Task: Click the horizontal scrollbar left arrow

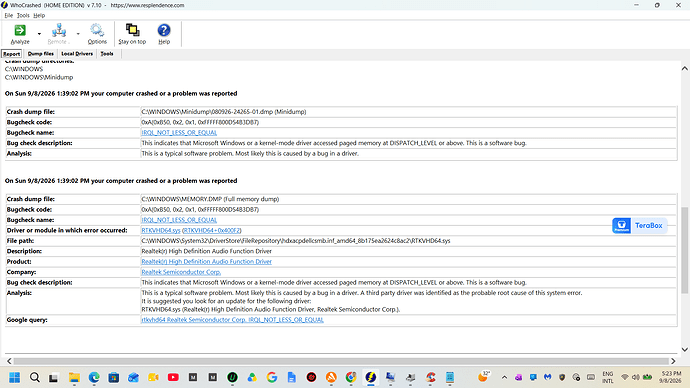Action: 9,361
